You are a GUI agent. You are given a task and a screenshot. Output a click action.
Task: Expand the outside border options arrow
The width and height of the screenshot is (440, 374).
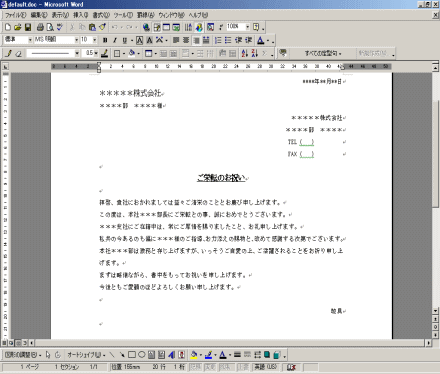coord(123,53)
